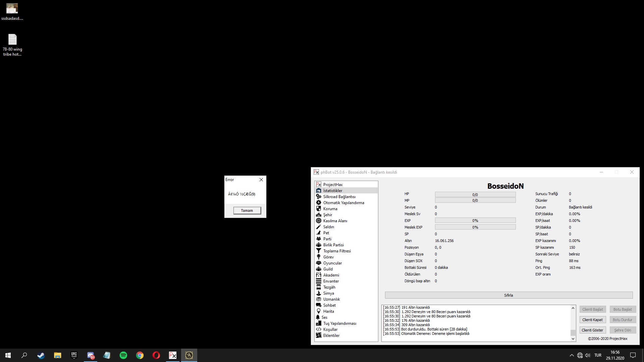This screenshot has width=644, height=362.
Task: Open the Koşullar code-bracket icon entry
Action: coord(319,329)
